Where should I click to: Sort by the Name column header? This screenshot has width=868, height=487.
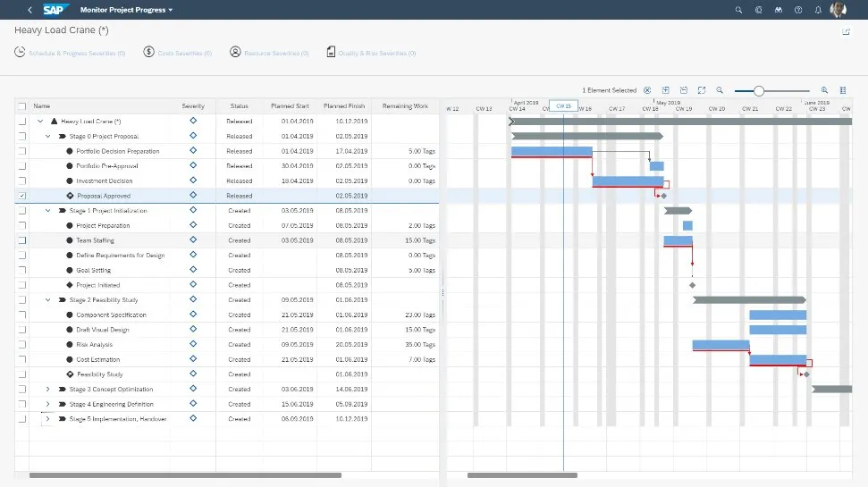tap(99, 105)
